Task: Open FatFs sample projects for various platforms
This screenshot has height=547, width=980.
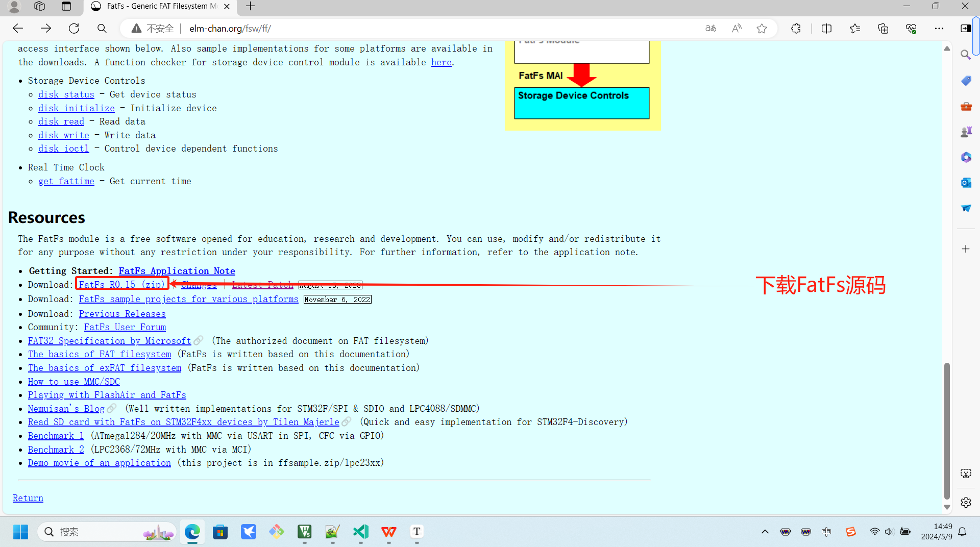Action: click(x=188, y=299)
